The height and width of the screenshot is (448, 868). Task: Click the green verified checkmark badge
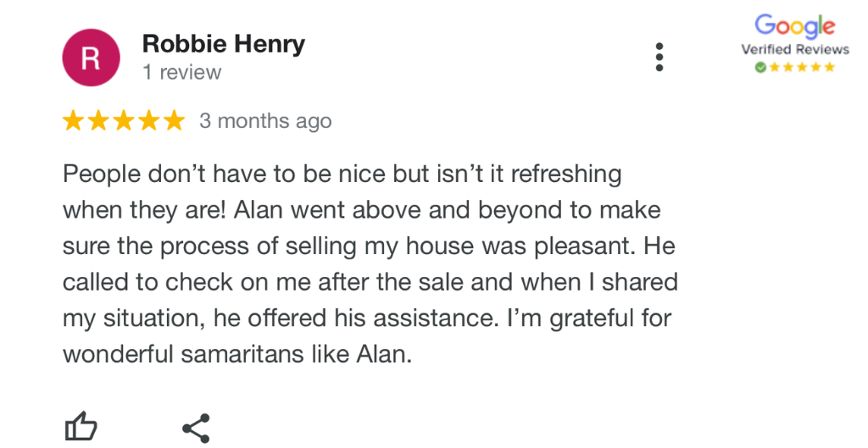[x=760, y=68]
